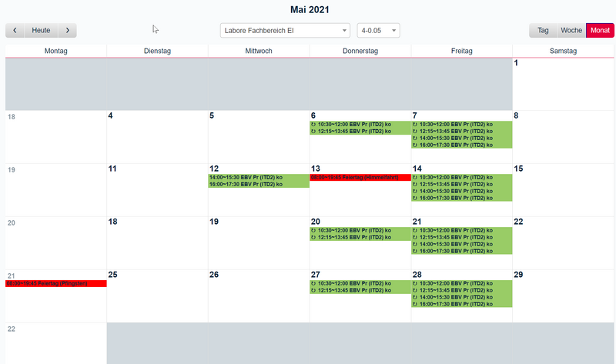Click the Mittwoch column header

click(259, 51)
